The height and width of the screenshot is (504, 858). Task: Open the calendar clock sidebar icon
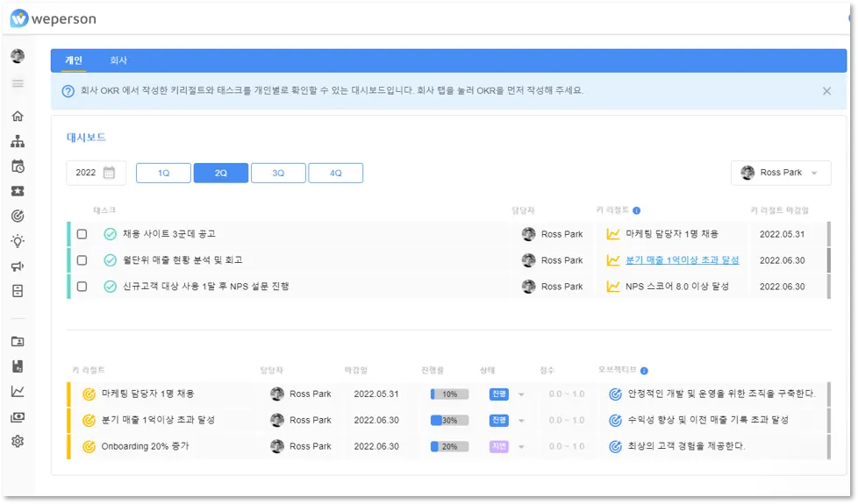pyautogui.click(x=18, y=167)
